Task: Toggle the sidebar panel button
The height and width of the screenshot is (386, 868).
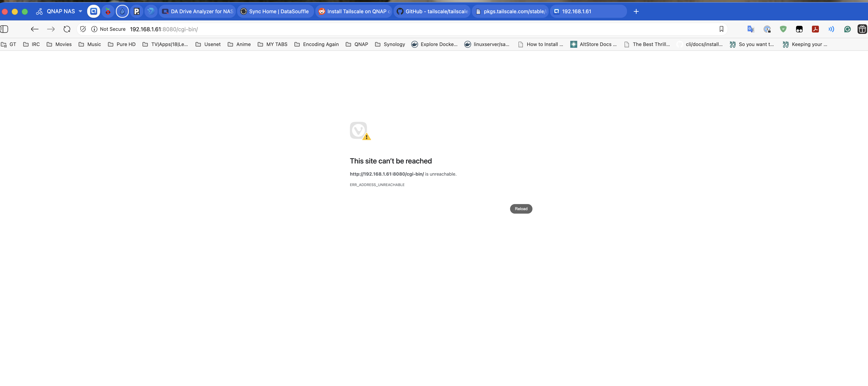Action: (4, 29)
